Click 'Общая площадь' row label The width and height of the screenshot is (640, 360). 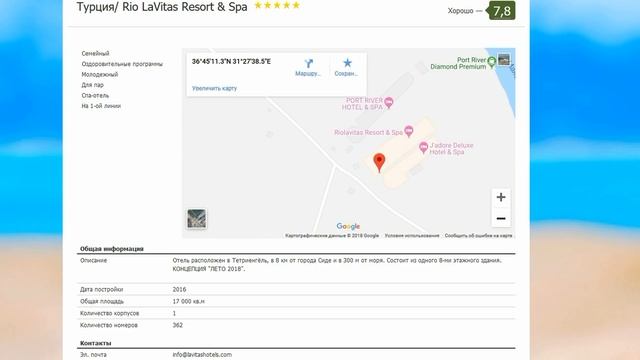click(x=102, y=301)
